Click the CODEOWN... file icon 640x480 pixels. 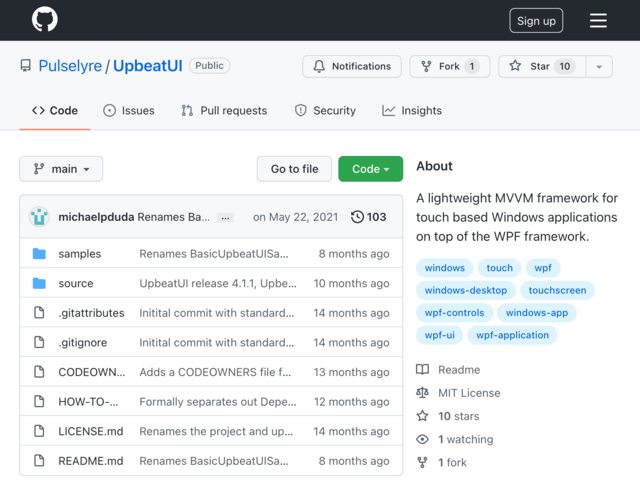pyautogui.click(x=39, y=372)
